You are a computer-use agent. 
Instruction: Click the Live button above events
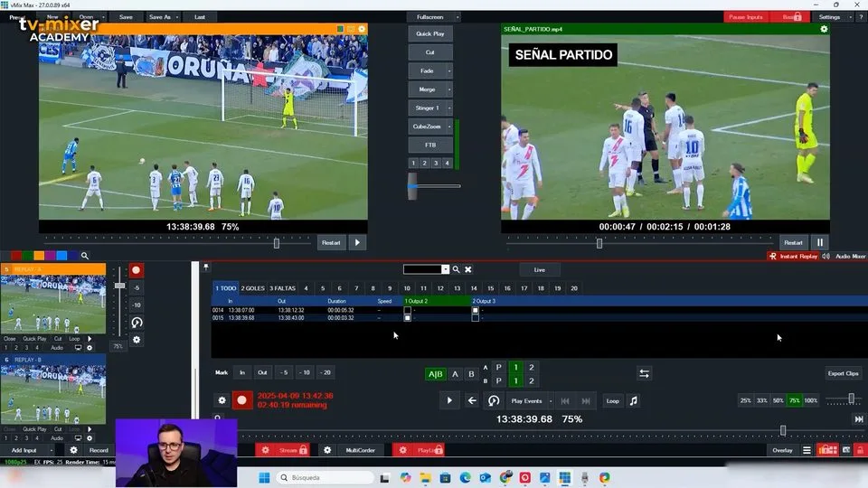pos(539,270)
